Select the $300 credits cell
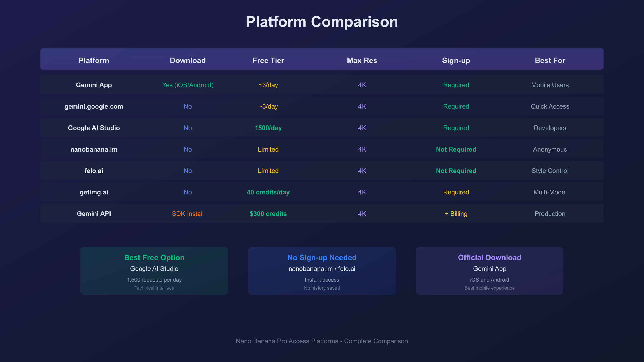This screenshot has height=362, width=644. point(268,214)
